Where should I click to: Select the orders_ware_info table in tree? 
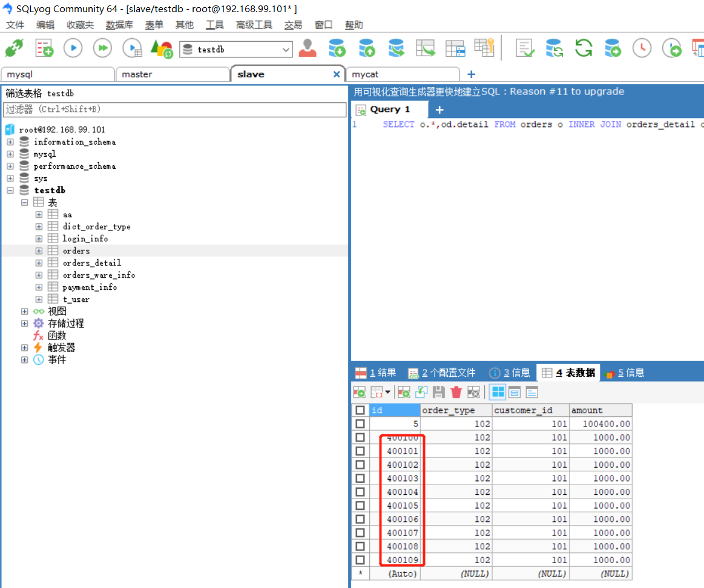coord(99,275)
